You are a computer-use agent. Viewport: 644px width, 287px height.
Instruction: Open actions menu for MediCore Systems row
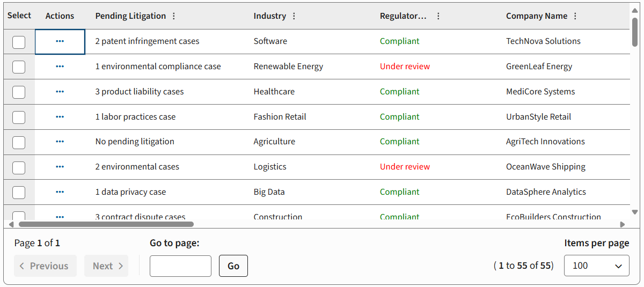pos(60,92)
